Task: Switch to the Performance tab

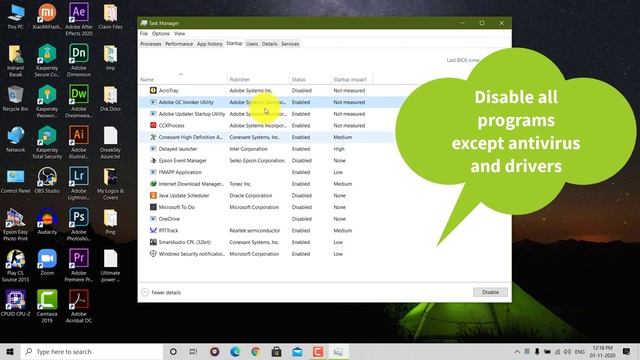Action: pyautogui.click(x=179, y=44)
